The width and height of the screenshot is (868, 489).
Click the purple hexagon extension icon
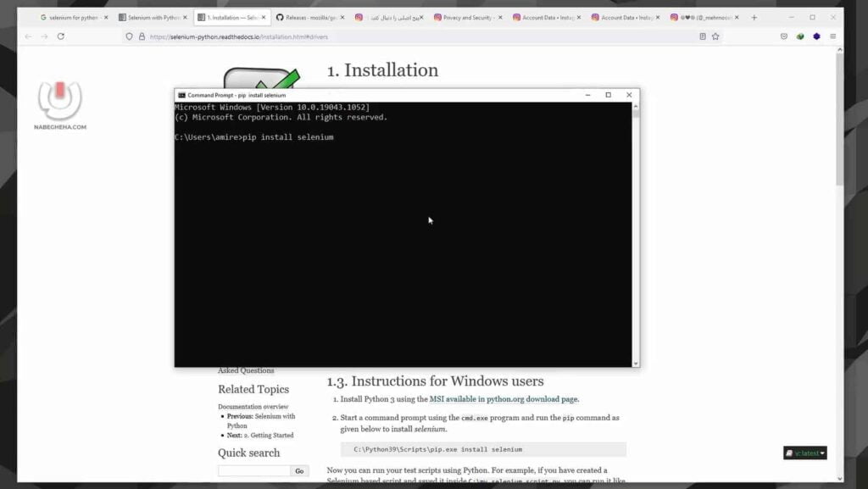[816, 36]
